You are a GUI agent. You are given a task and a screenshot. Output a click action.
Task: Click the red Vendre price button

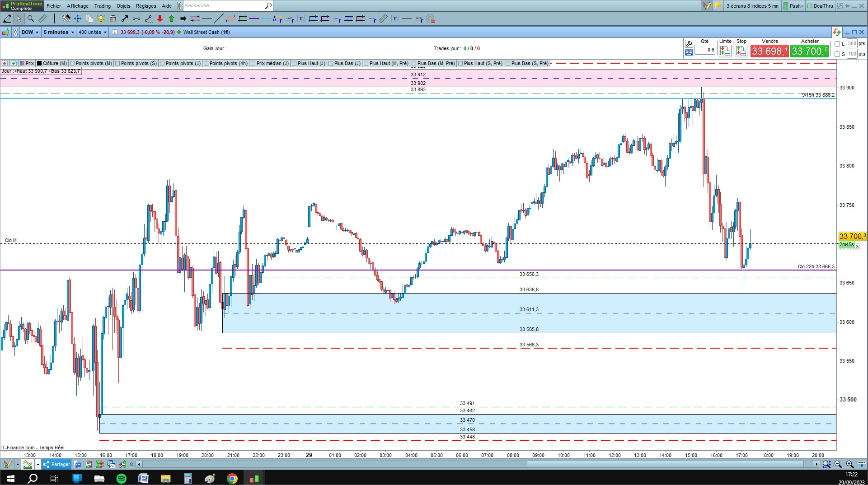769,51
